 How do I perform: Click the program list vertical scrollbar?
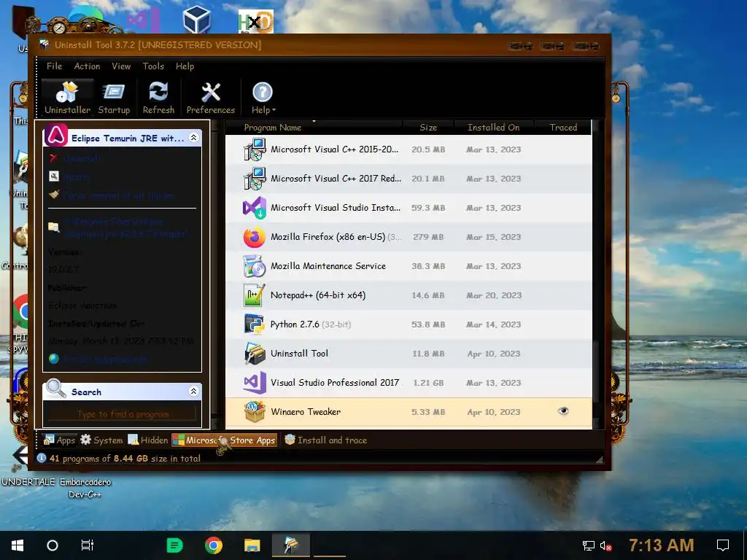coord(595,275)
